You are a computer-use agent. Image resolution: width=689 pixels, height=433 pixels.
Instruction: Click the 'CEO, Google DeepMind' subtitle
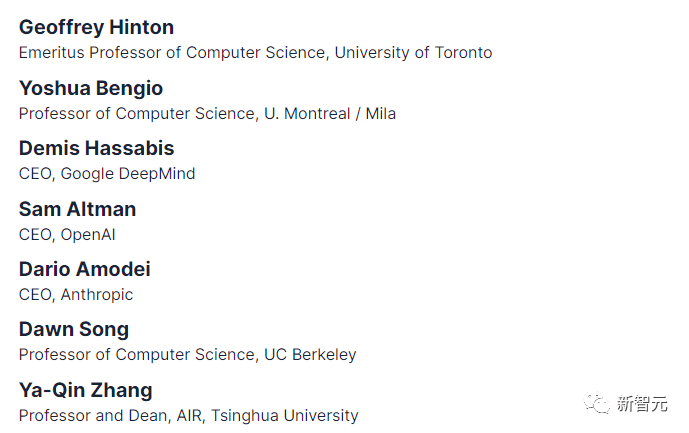click(107, 174)
